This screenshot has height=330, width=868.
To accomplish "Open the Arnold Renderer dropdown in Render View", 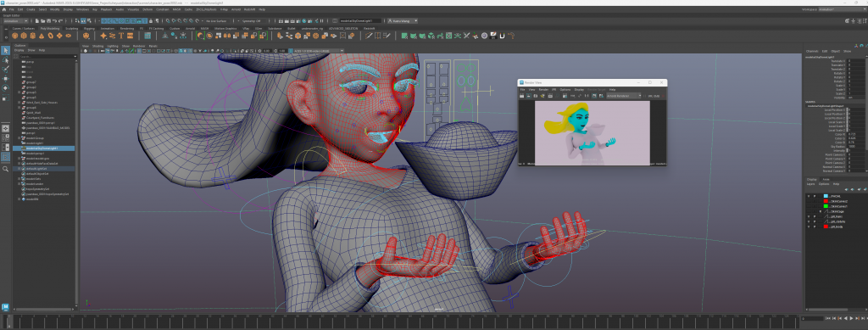I will point(623,96).
